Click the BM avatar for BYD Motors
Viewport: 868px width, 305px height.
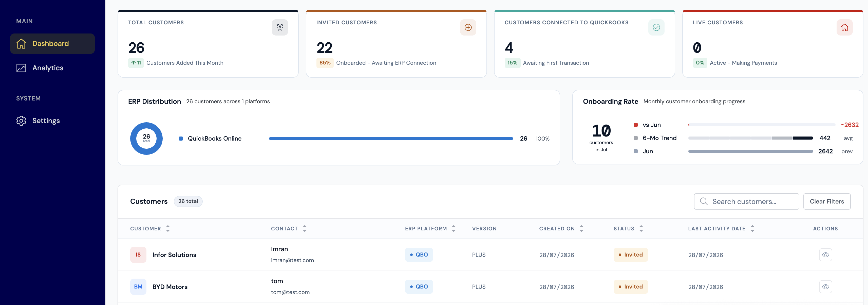click(138, 287)
